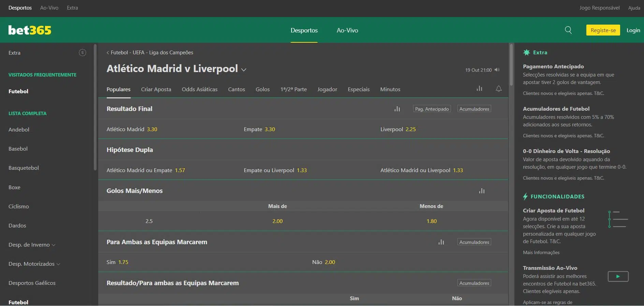Viewport: 644px width, 306px height.
Task: Select Ao-Vivo in the green header
Action: [x=347, y=30]
